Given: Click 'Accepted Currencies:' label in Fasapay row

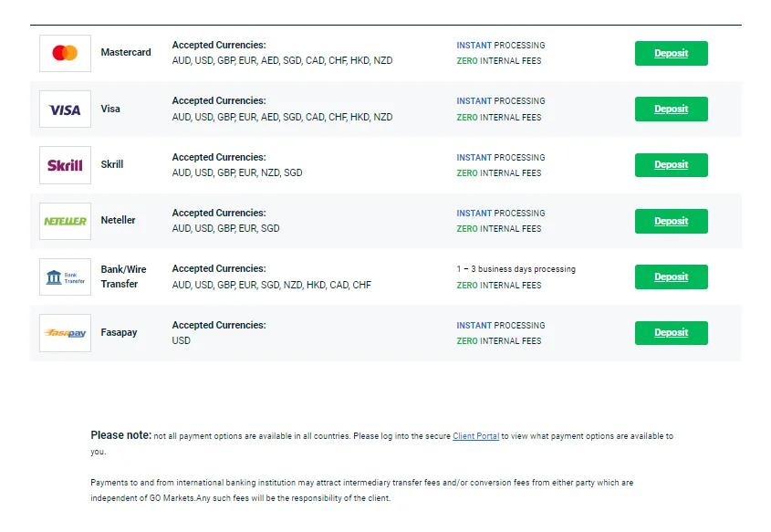Looking at the screenshot, I should point(219,325).
